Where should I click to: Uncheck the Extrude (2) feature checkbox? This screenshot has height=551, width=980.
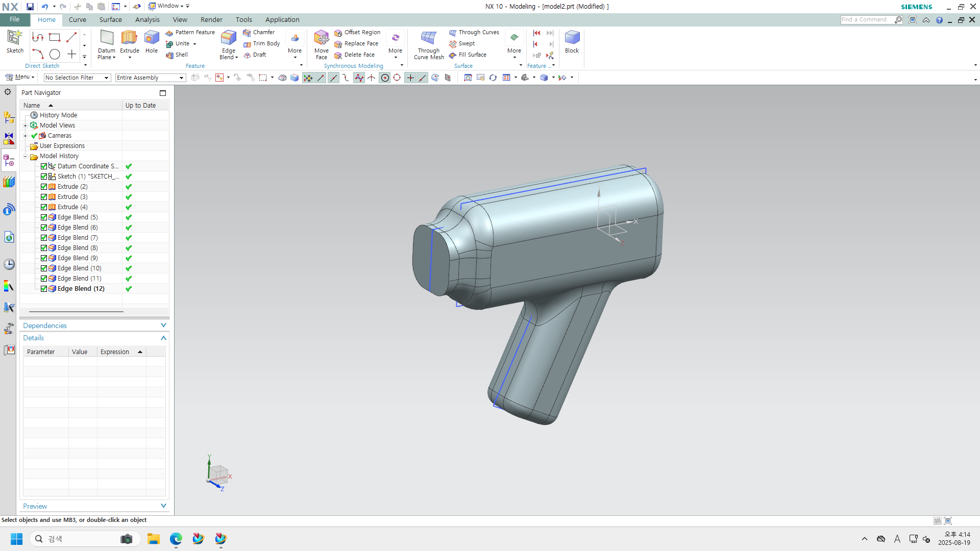(44, 187)
